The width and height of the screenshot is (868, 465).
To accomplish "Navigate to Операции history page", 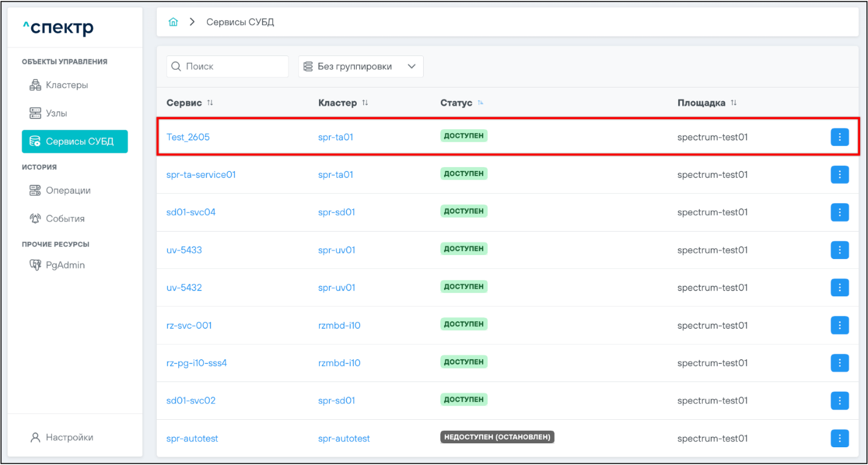I will pyautogui.click(x=67, y=190).
